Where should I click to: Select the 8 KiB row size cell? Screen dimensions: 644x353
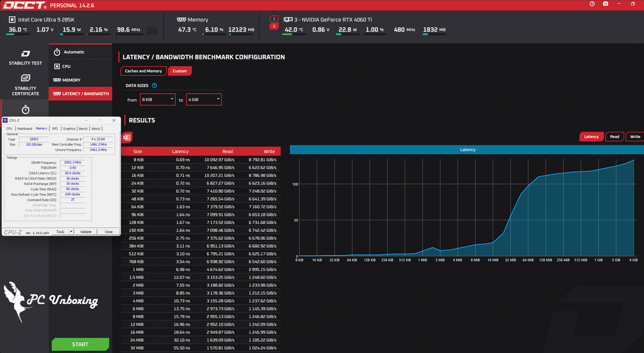[x=139, y=159]
